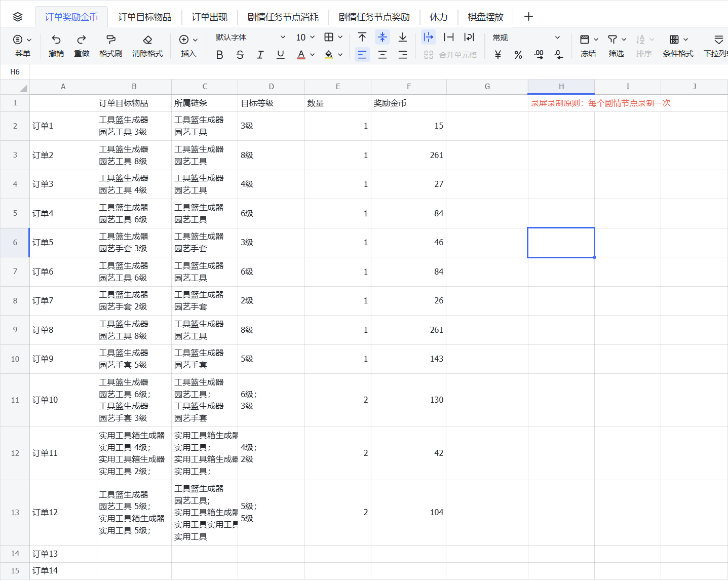
Task: Toggle italic text formatting
Action: [x=260, y=55]
